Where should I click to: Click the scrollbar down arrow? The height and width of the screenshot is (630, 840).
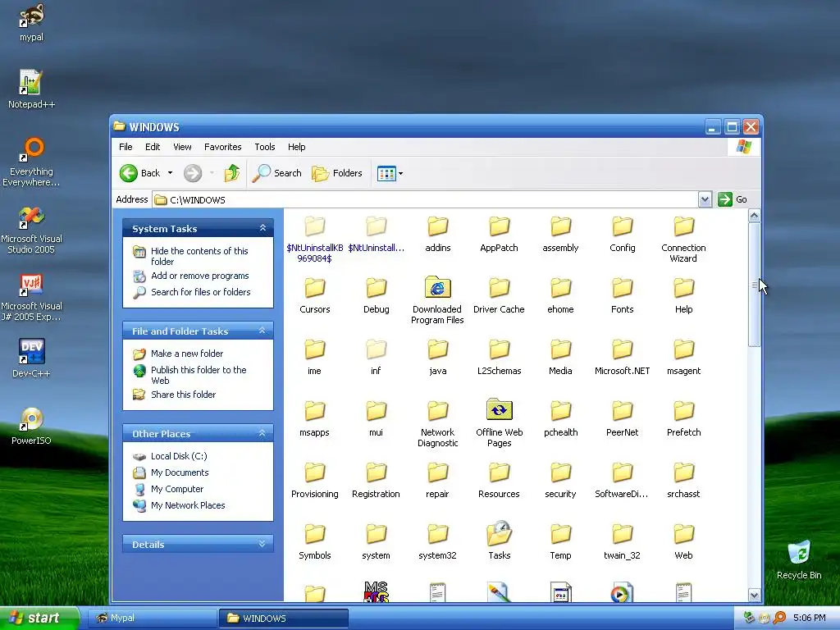point(755,596)
